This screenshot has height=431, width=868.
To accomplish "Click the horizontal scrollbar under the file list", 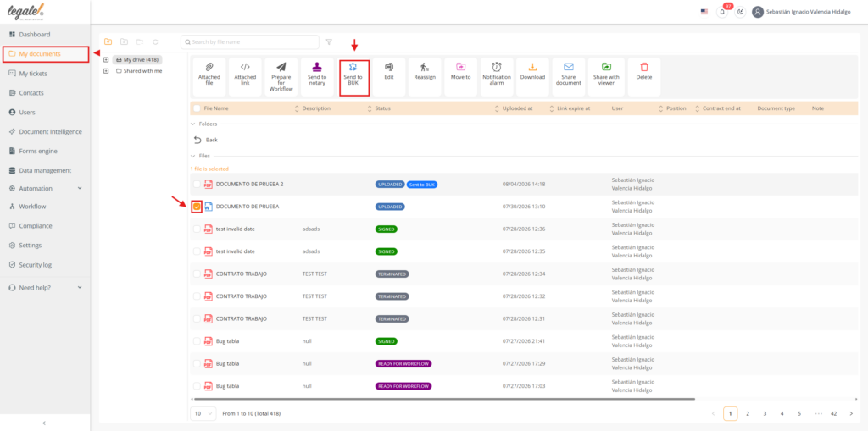I will (x=442, y=399).
